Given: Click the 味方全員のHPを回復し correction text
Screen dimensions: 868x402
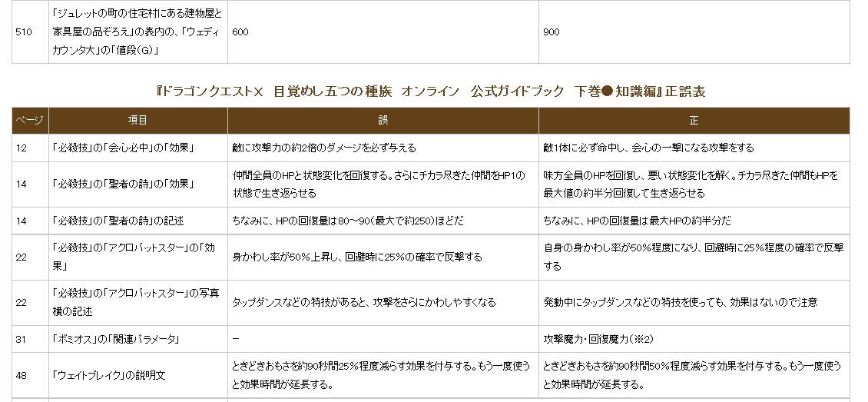Looking at the screenshot, I should pos(691,184).
